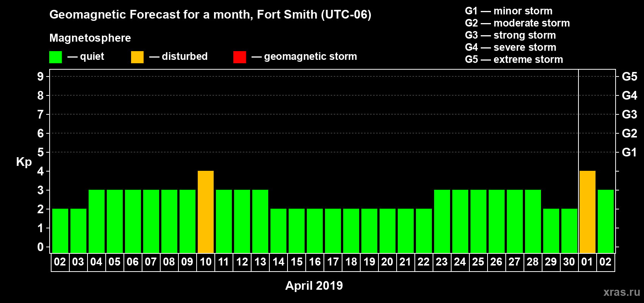Click 'G5 — extreme storm' legend text
The height and width of the screenshot is (303, 644).
[x=514, y=59]
